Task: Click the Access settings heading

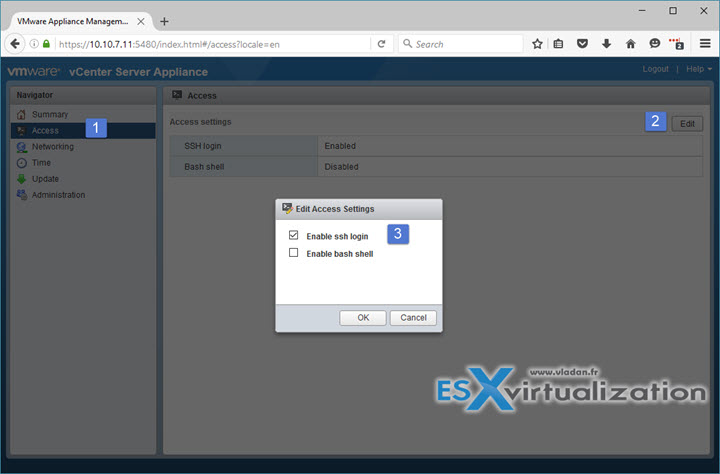Action: click(201, 122)
